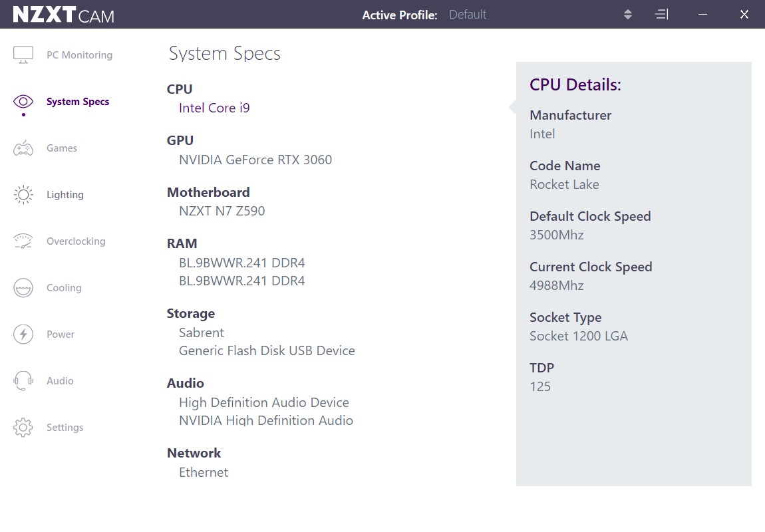
Task: Open the Default profile dropdown
Action: 468,15
